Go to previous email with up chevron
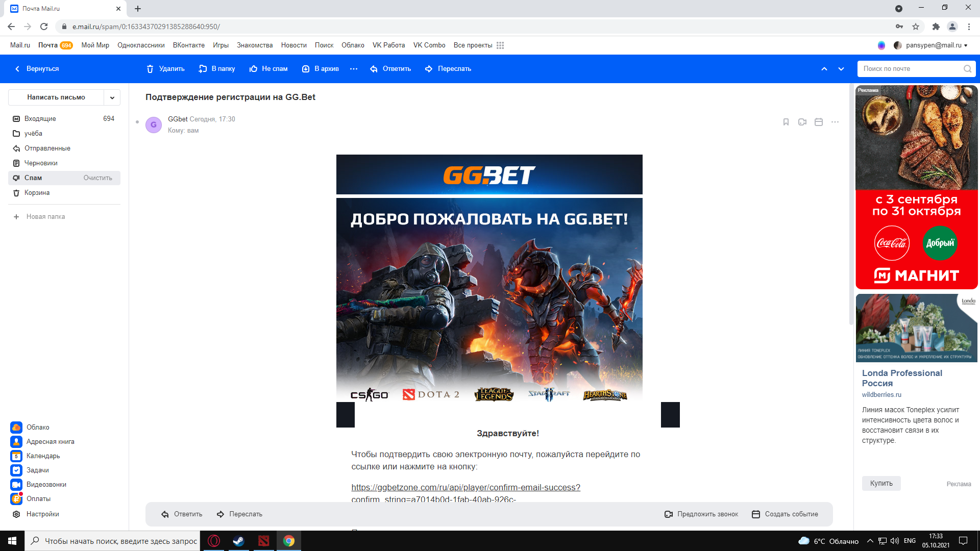The height and width of the screenshot is (551, 980). click(x=824, y=69)
